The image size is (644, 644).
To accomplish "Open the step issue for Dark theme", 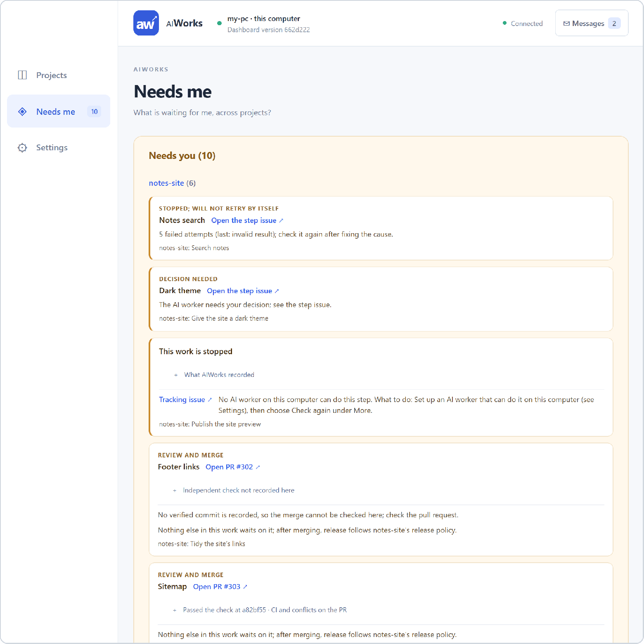I will [x=243, y=291].
